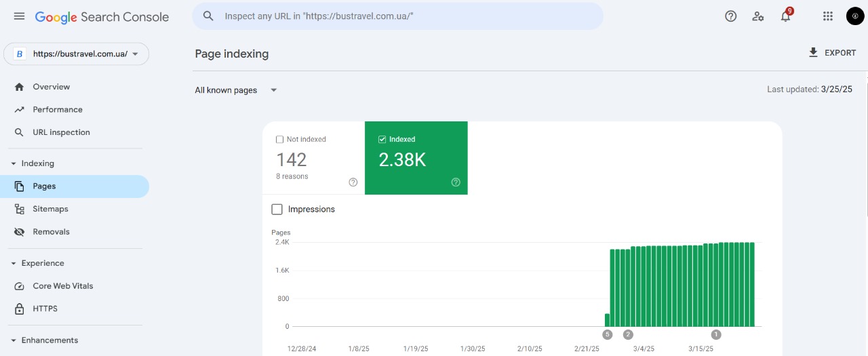Viewport: 868px width, 356px height.
Task: Open notifications bell with 9 alerts
Action: pyautogui.click(x=785, y=16)
